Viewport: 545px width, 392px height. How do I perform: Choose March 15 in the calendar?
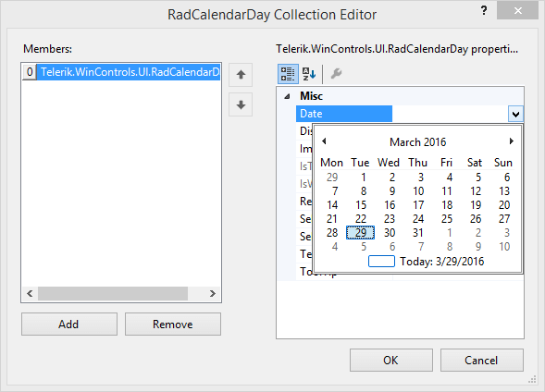point(361,205)
